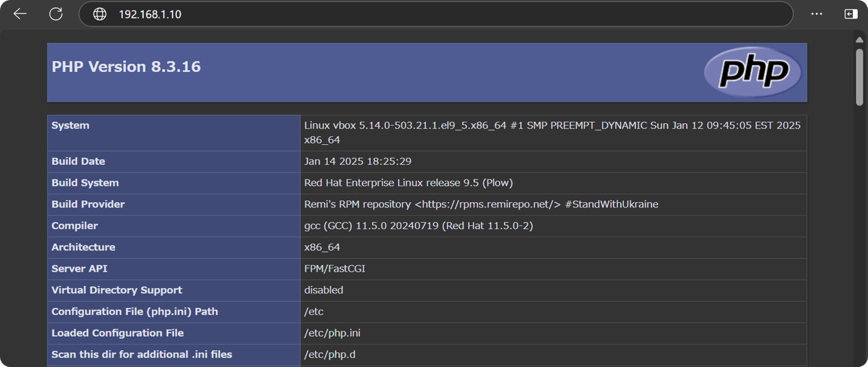Select the /etc/php.ini value
Viewport: 868px width, 367px height.
332,333
